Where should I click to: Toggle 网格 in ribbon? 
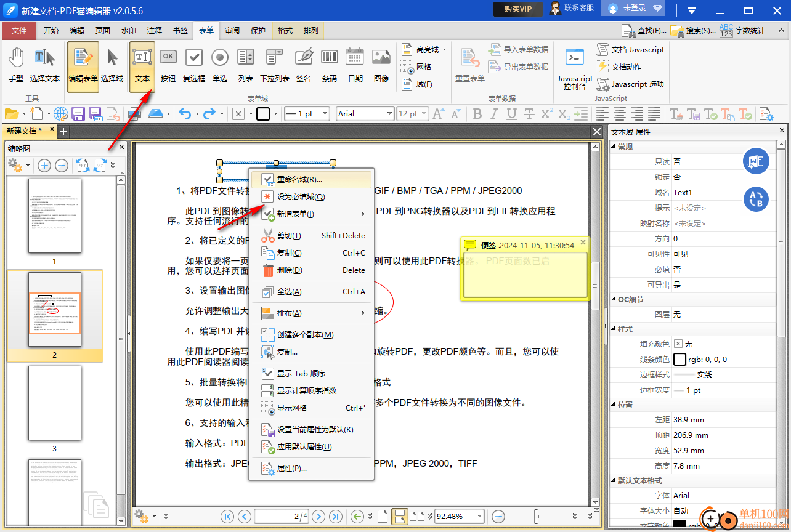coord(416,66)
